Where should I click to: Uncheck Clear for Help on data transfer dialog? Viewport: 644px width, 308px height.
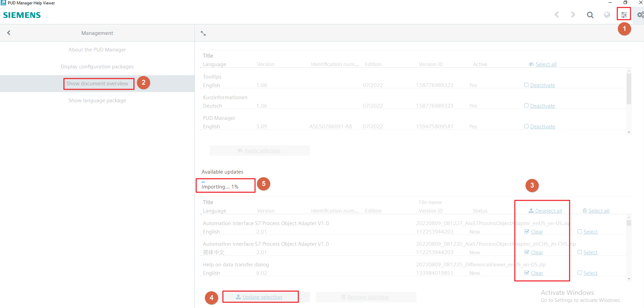pos(527,273)
